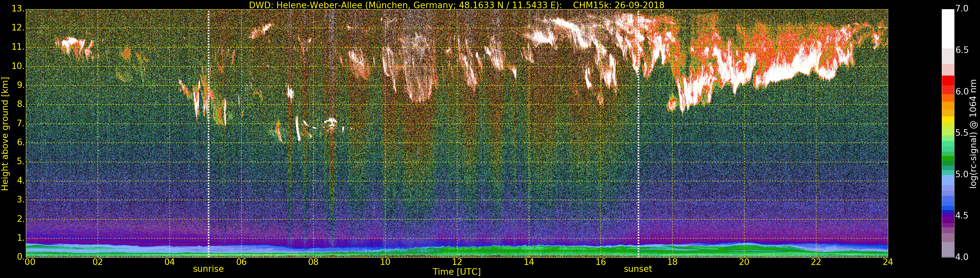Screen dimensions: 980x278
Task: Pick the yellow band on the colorbar
Action: 948,120
